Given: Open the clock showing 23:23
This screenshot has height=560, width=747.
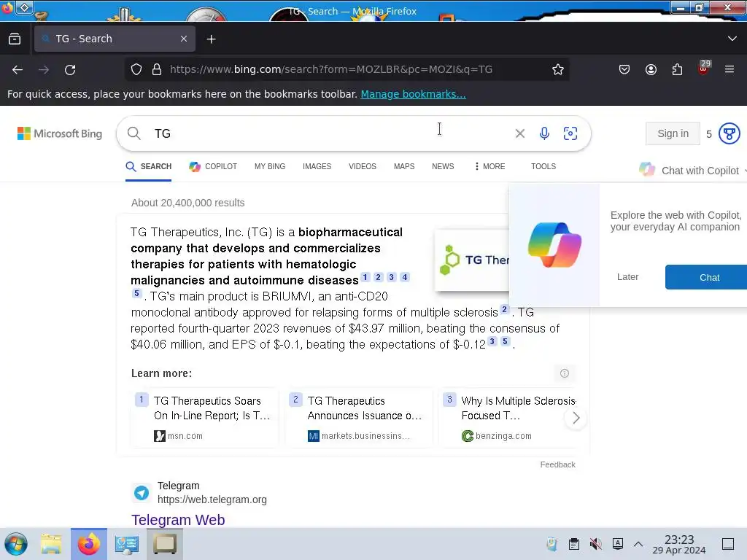Looking at the screenshot, I should [x=679, y=544].
